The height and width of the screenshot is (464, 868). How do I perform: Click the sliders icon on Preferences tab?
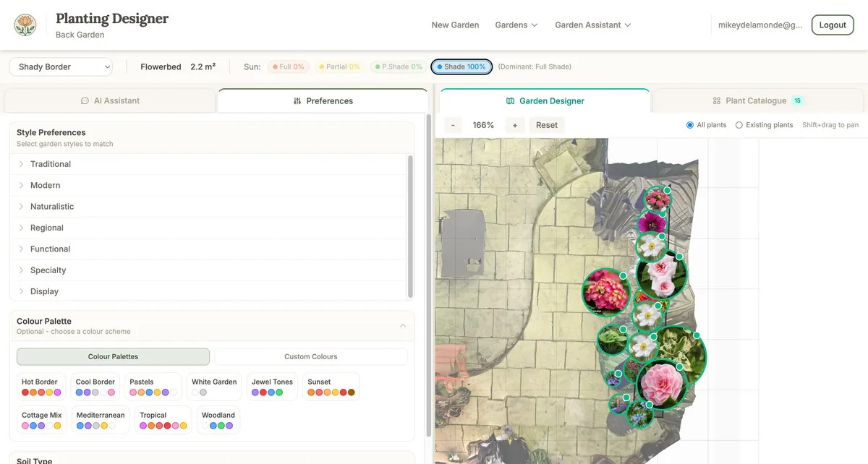pos(297,100)
